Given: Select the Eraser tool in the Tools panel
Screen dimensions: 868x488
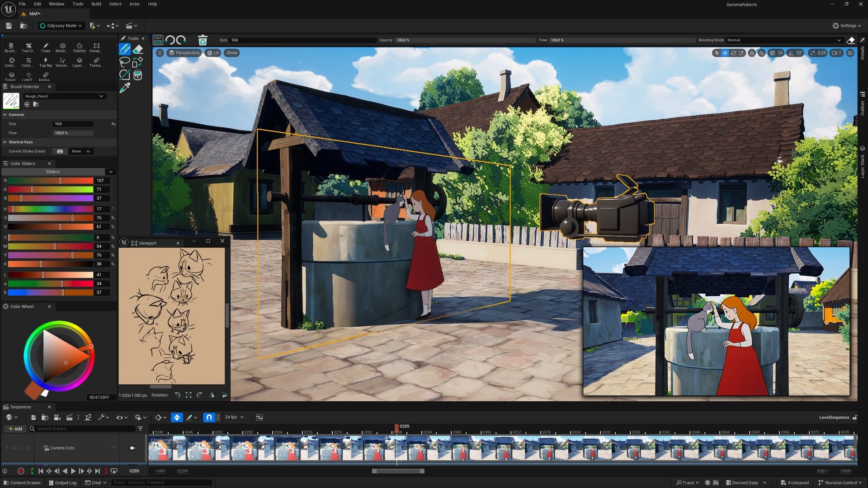Looking at the screenshot, I should [x=138, y=50].
